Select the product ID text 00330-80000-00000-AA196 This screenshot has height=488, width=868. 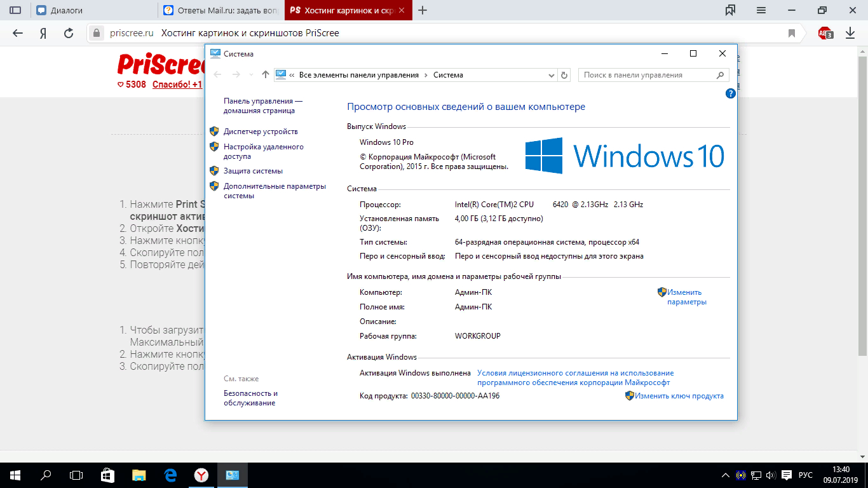[x=455, y=396]
